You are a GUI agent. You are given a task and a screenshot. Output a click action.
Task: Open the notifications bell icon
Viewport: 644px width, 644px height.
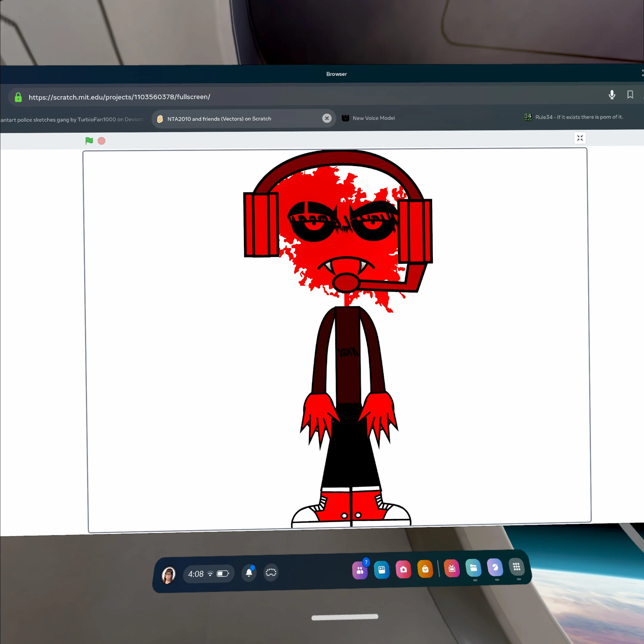point(249,573)
